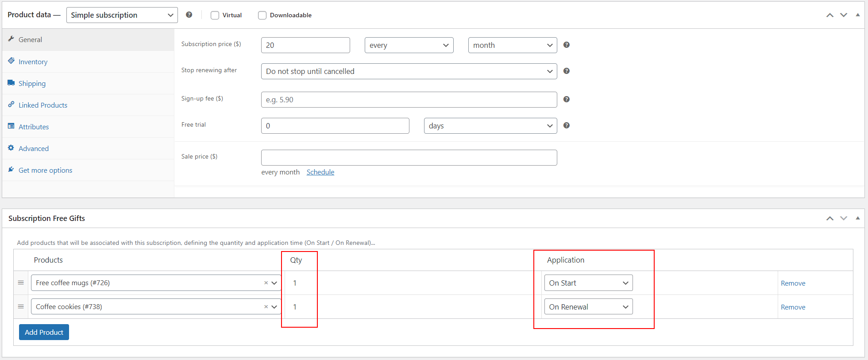Viewport: 868px width, 360px height.
Task: Clear the Coffee cookies product selection
Action: pyautogui.click(x=266, y=307)
